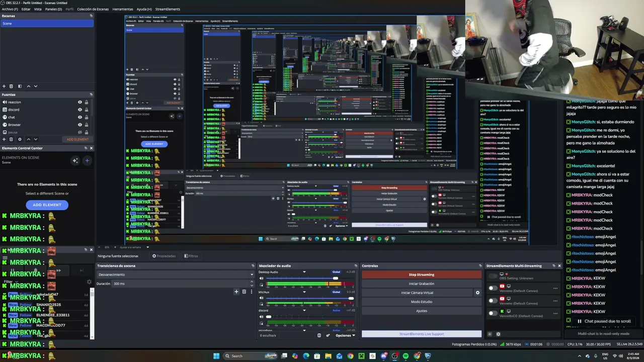Open more options for first Venneno stream

pos(555,288)
